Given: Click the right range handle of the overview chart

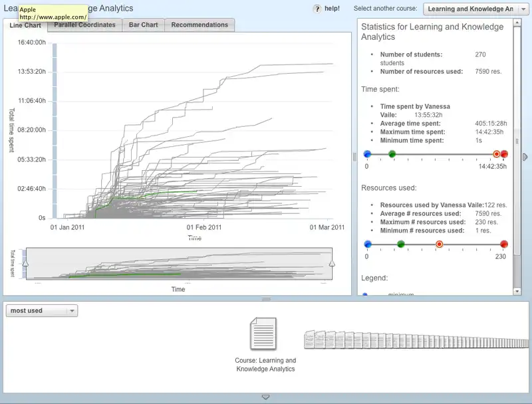Looking at the screenshot, I should tap(332, 264).
